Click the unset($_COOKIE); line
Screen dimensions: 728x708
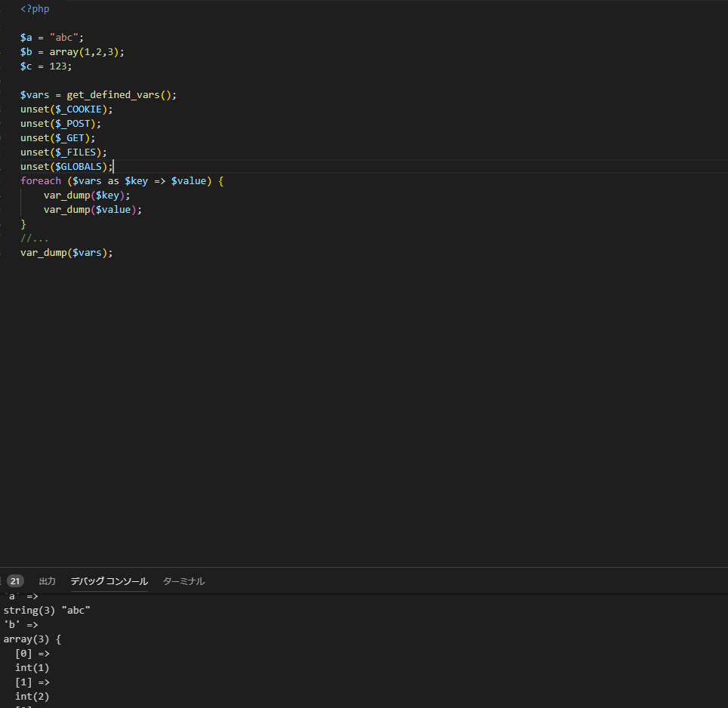pyautogui.click(x=66, y=109)
